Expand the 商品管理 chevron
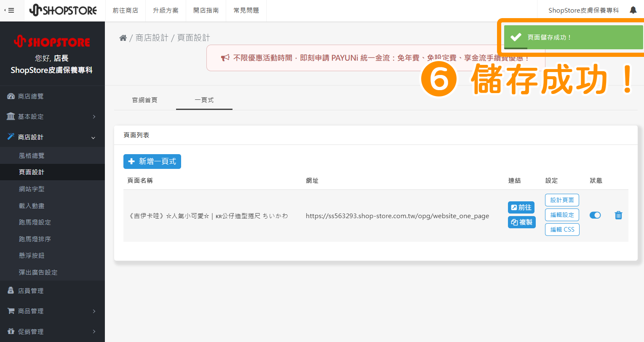Image resolution: width=644 pixels, height=342 pixels. (x=94, y=311)
